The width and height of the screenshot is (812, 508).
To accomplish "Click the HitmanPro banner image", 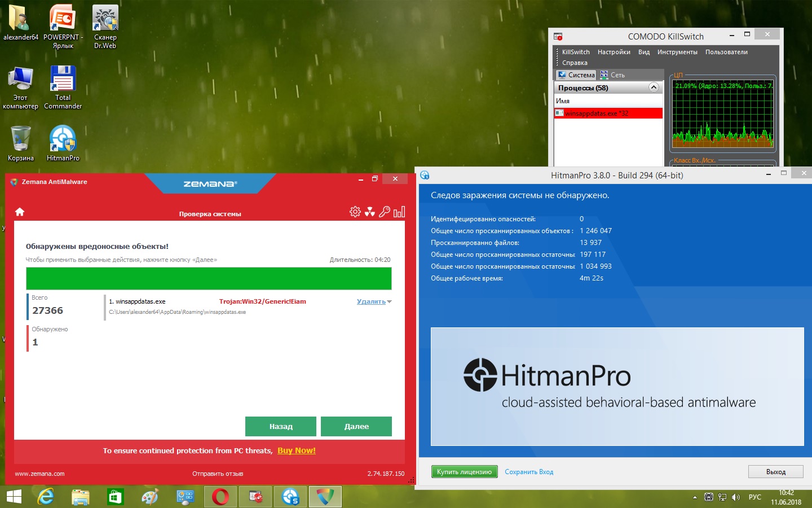I will point(617,387).
